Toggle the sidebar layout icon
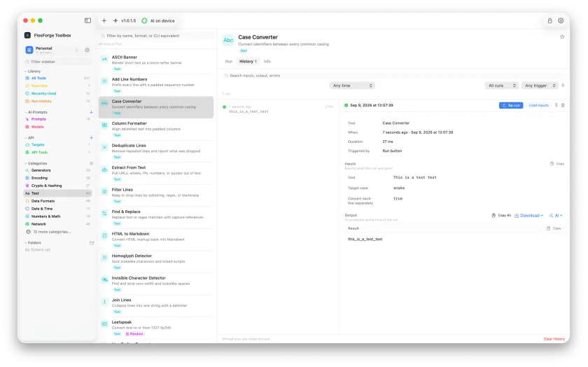588x367 pixels. pyautogui.click(x=87, y=20)
